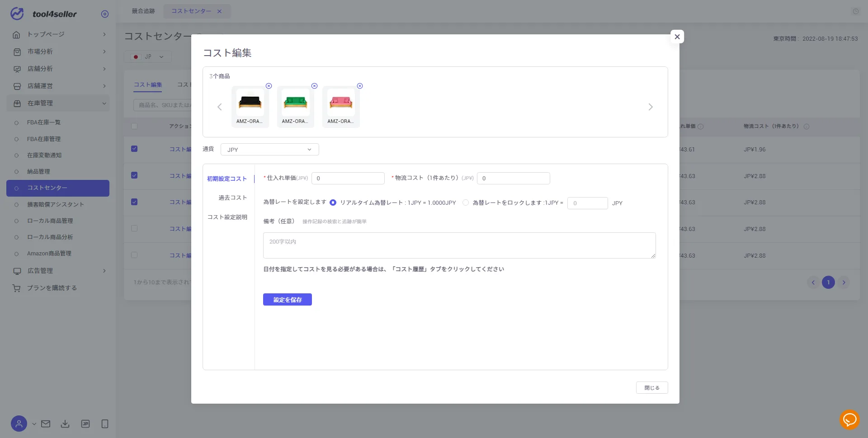Screen dimensions: 868x438
Task: Open ローカル商品管理 in the sidebar
Action: click(50, 221)
